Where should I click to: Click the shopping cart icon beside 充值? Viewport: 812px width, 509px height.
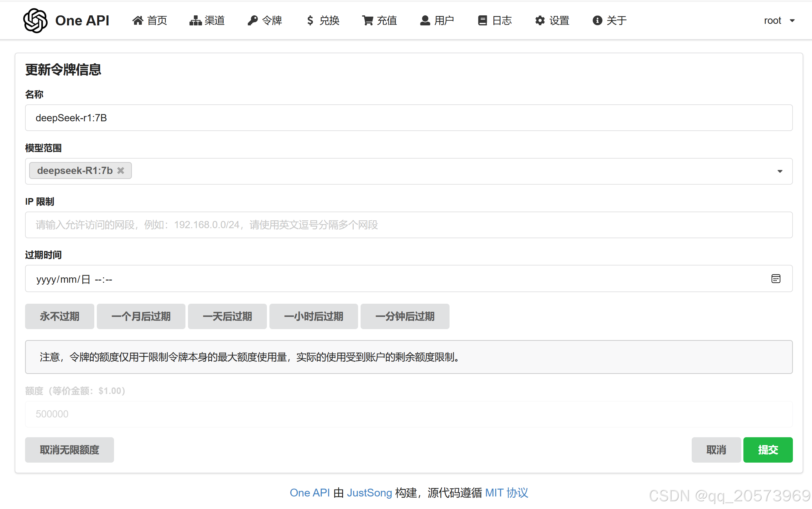(368, 20)
